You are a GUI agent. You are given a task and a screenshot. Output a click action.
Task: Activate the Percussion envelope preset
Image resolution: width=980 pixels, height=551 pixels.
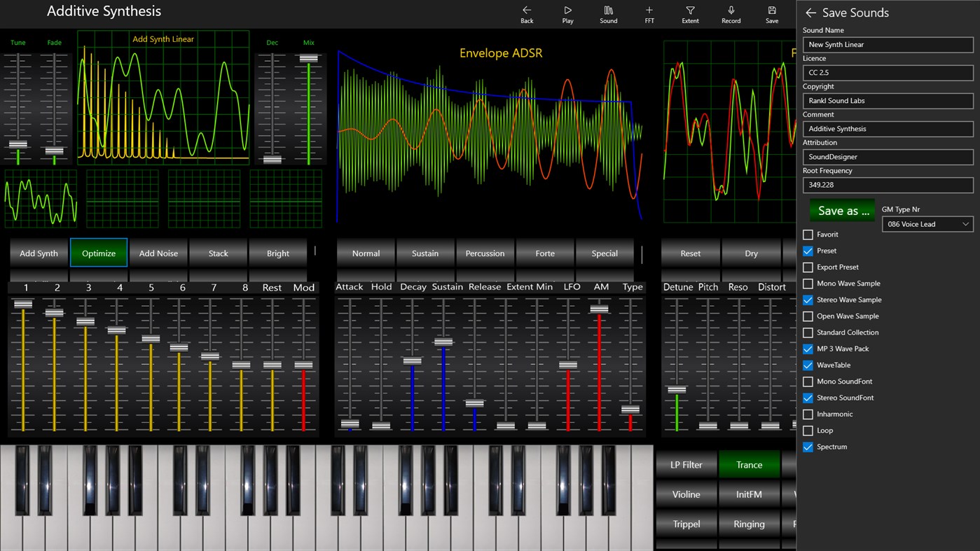[x=485, y=253]
